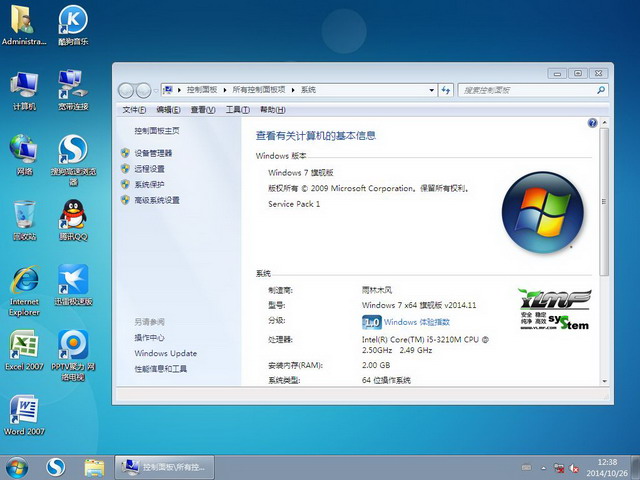Open 系统保护 link
640x480 pixels.
coord(149,184)
